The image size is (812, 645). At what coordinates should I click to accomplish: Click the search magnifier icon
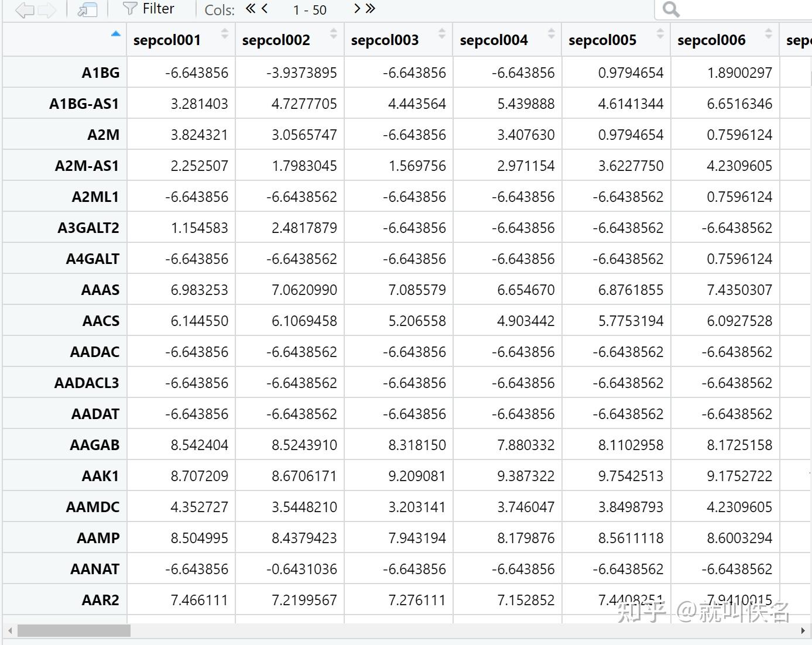pyautogui.click(x=671, y=9)
